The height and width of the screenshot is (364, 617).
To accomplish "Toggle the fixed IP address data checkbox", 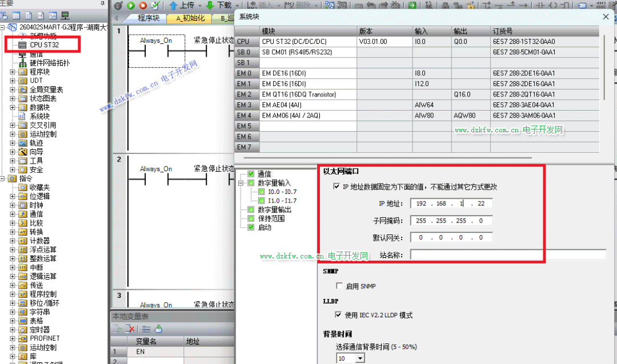I will click(x=336, y=187).
